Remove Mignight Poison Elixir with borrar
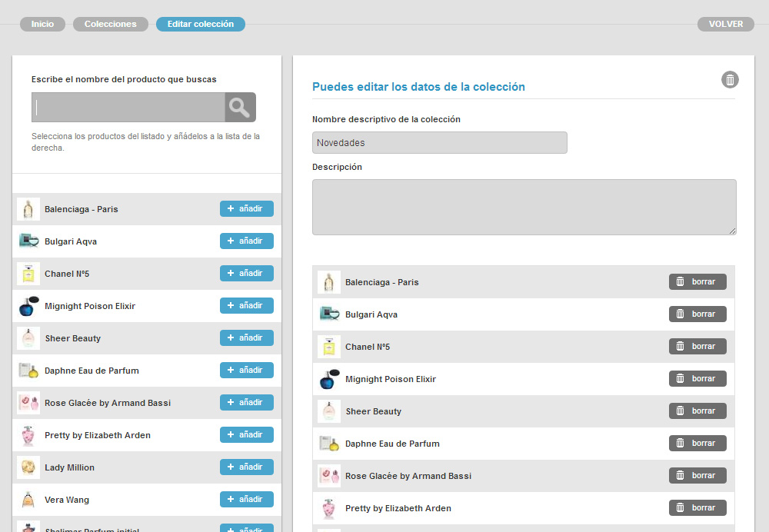769x532 pixels. (697, 379)
